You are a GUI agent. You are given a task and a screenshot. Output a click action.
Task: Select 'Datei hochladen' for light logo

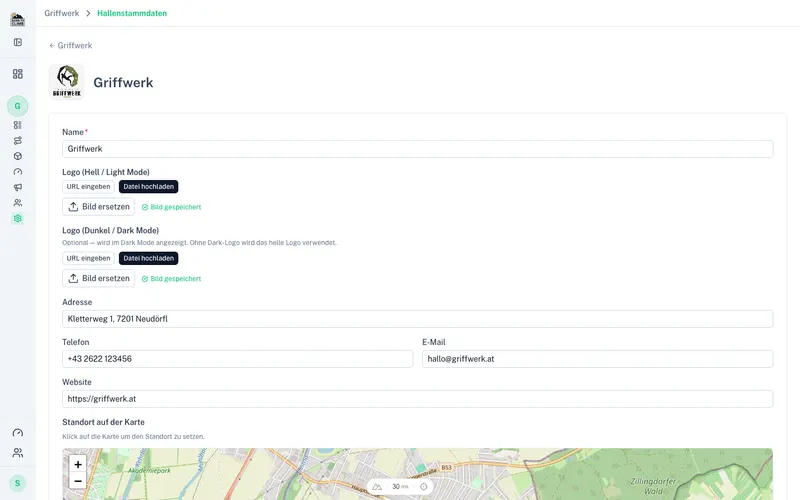pyautogui.click(x=148, y=187)
